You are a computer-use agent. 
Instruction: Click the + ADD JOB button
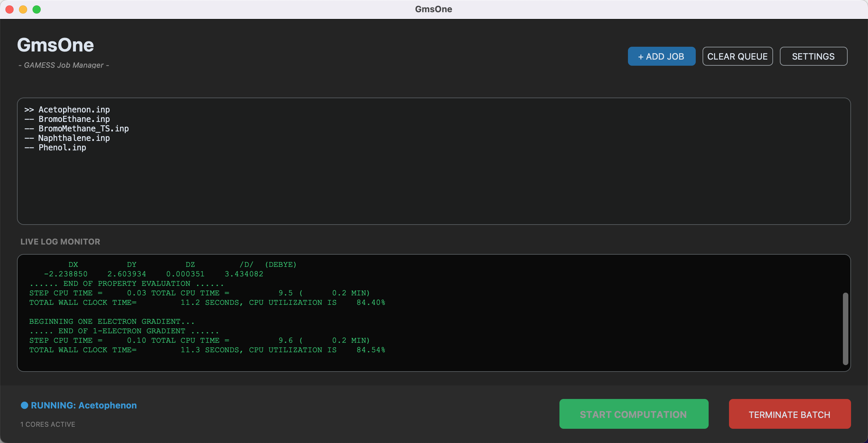click(x=661, y=56)
